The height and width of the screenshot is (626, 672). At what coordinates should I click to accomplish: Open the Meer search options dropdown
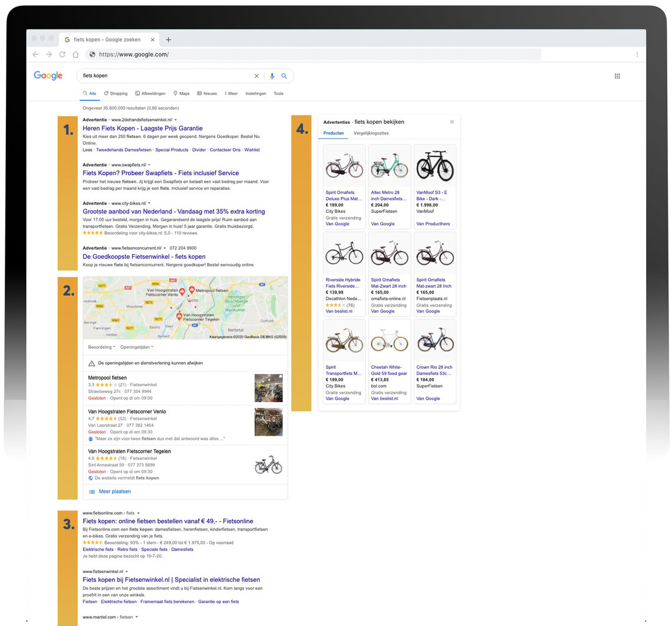[x=231, y=93]
